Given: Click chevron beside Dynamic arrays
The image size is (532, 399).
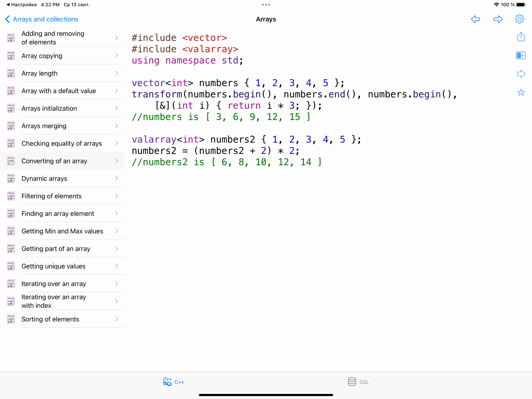Looking at the screenshot, I should [x=117, y=178].
